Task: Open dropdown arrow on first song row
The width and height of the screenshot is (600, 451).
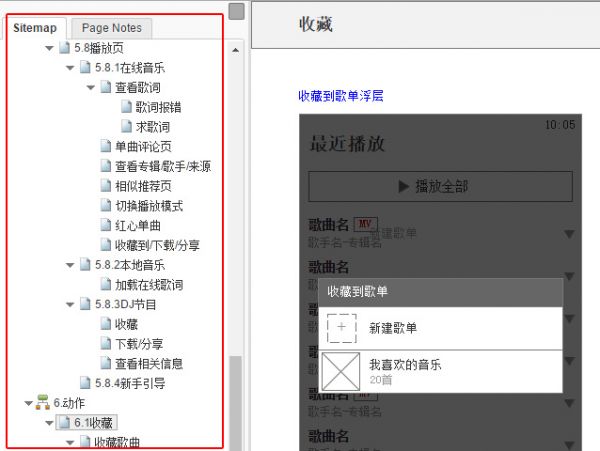Action: click(x=569, y=233)
